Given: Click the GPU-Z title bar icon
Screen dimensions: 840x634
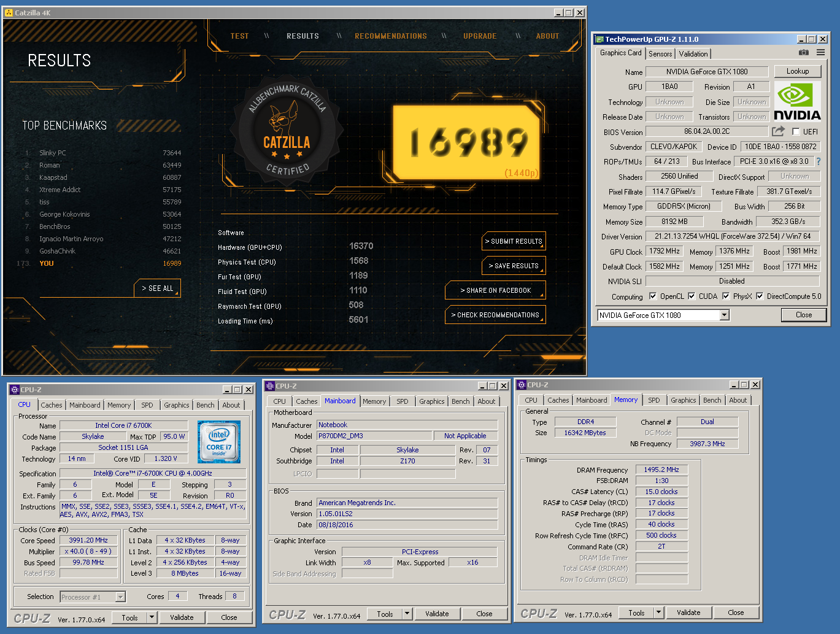Looking at the screenshot, I should 599,39.
